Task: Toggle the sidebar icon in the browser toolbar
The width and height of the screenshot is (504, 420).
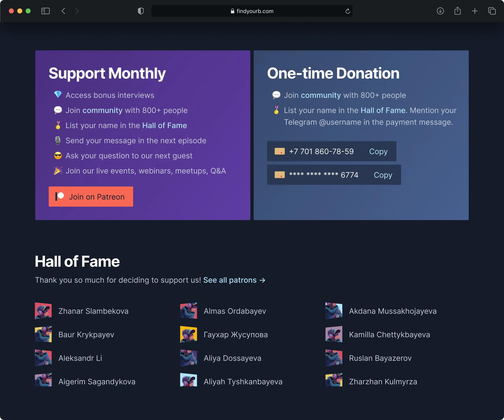Action: point(46,11)
